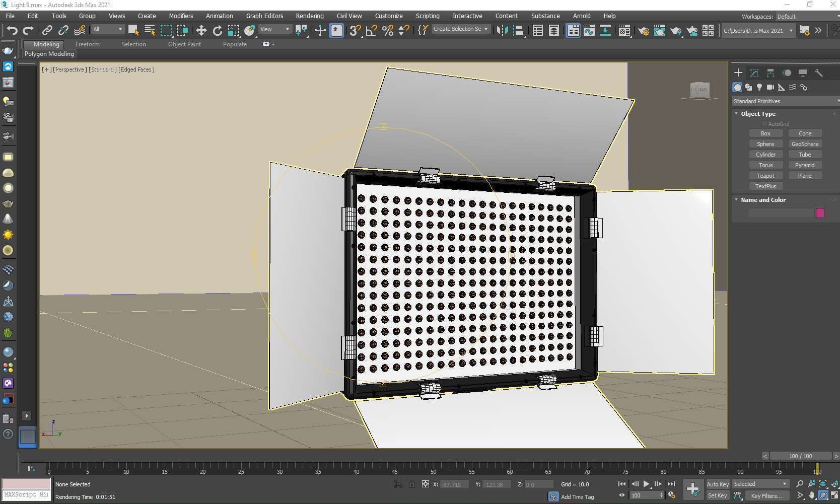Image resolution: width=840 pixels, height=504 pixels.
Task: Open the Selected key target dropdown
Action: (760, 484)
